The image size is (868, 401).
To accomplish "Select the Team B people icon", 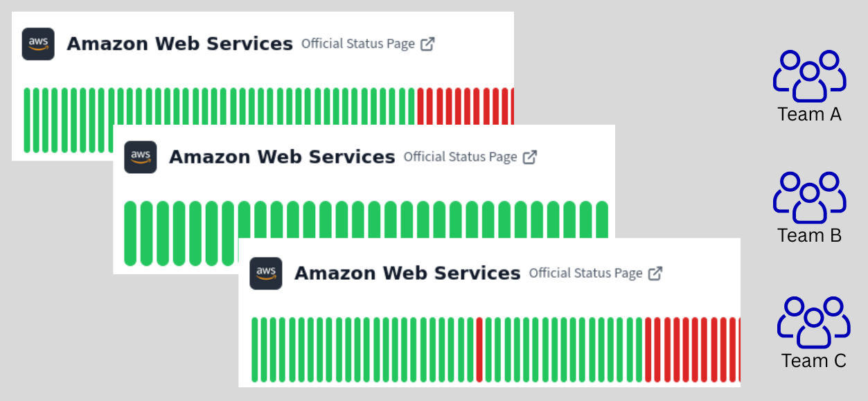I will point(809,197).
